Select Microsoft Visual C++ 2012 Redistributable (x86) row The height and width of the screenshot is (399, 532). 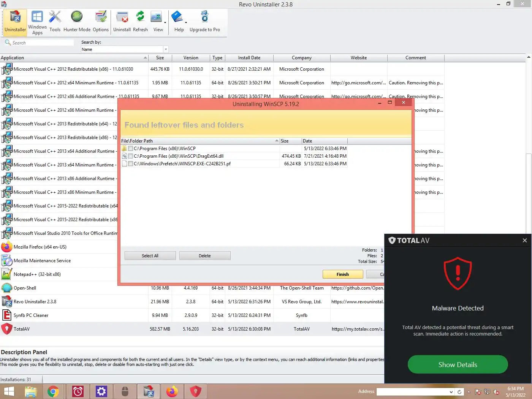pos(222,69)
